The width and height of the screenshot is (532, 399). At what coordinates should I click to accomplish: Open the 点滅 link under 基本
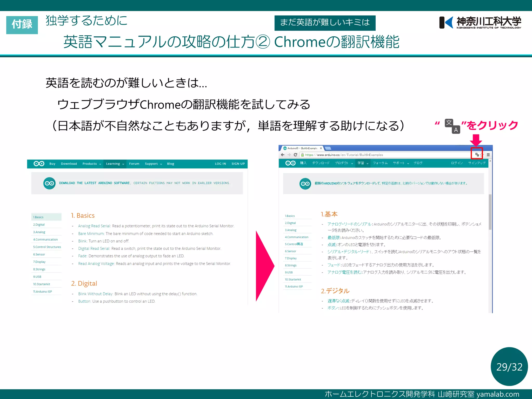pyautogui.click(x=332, y=245)
